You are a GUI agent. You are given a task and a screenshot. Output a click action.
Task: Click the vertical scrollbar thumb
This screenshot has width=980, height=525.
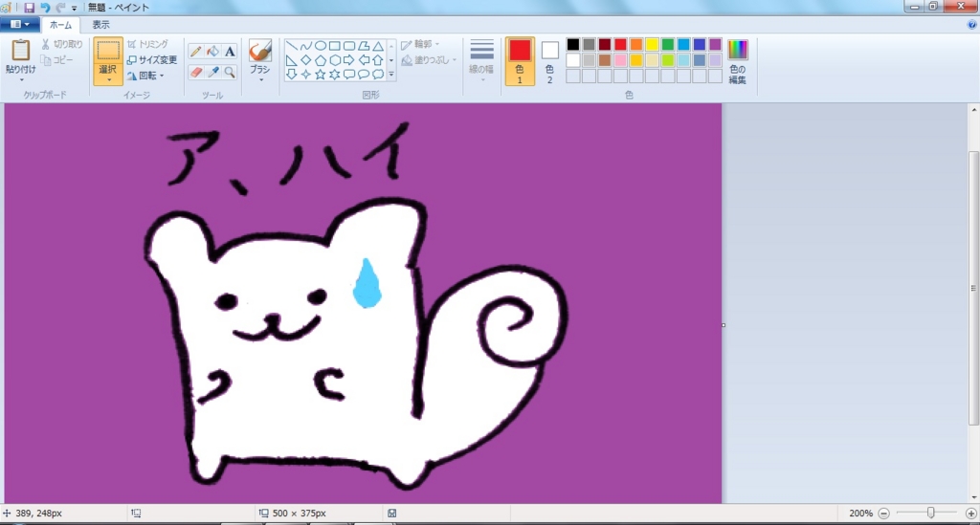(973, 289)
